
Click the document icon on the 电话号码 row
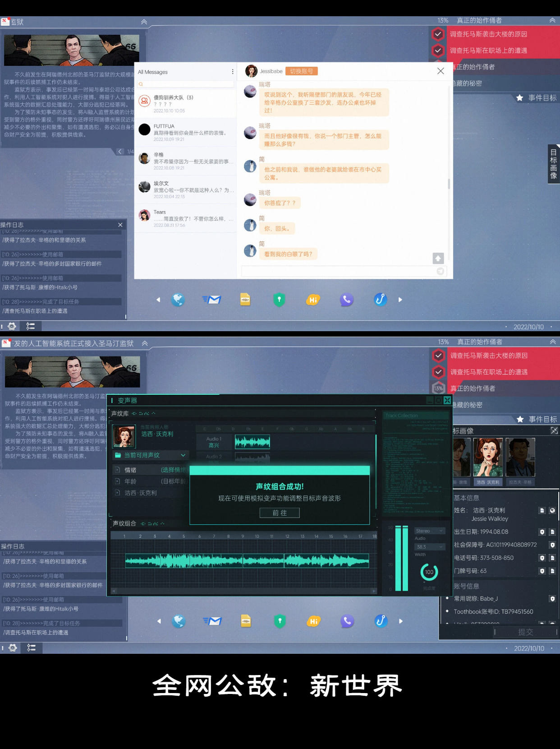[552, 558]
